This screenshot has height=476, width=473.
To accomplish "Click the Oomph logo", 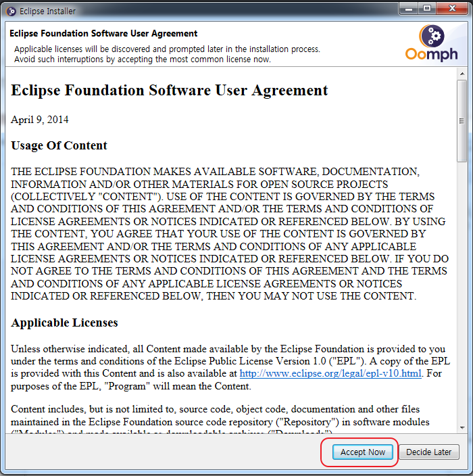I will pos(431,43).
